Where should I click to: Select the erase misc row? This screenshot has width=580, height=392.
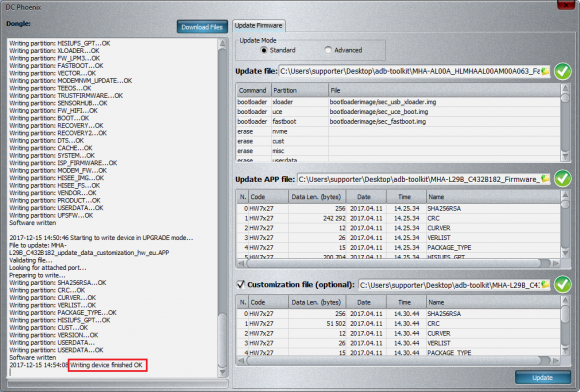coord(398,151)
